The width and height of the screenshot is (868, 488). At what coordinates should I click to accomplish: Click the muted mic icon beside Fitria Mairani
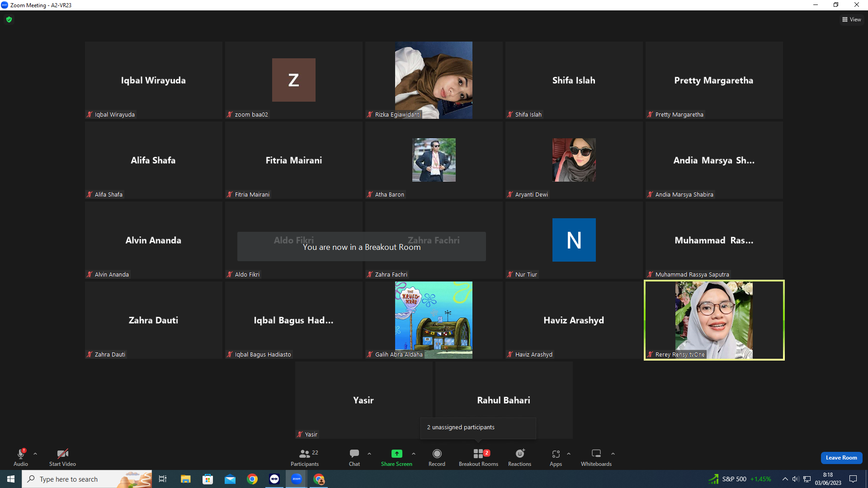point(230,194)
